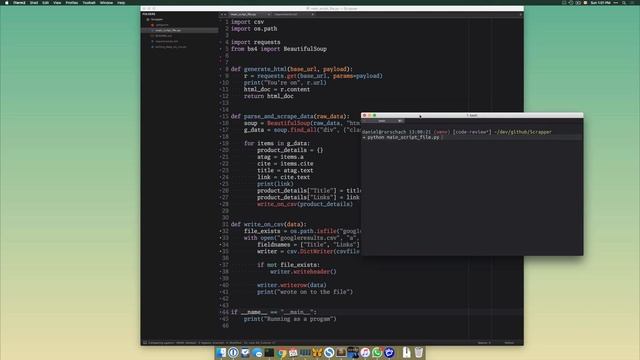This screenshot has height=360, width=640.
Task: Open the blue paw app in dock
Action: pyautogui.click(x=389, y=352)
